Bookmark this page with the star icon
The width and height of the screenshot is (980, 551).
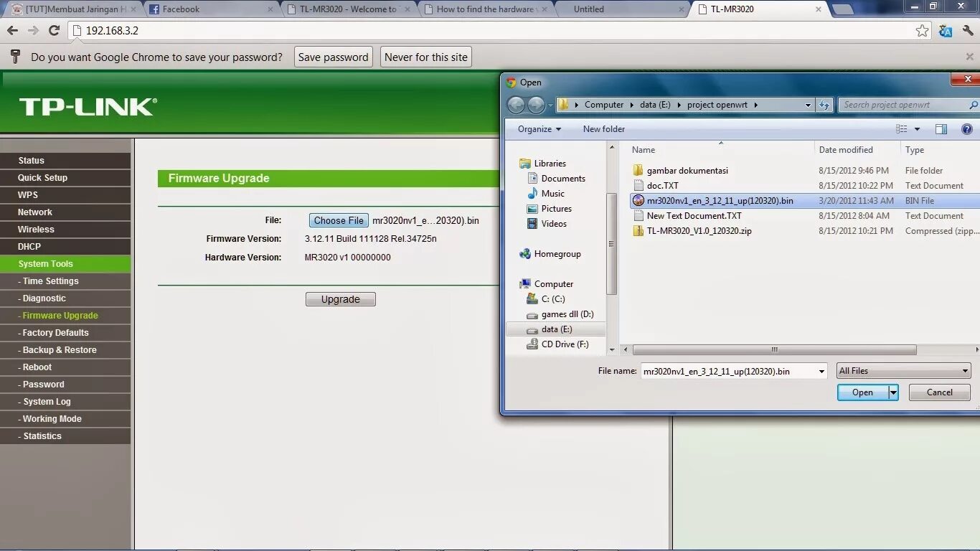[923, 31]
